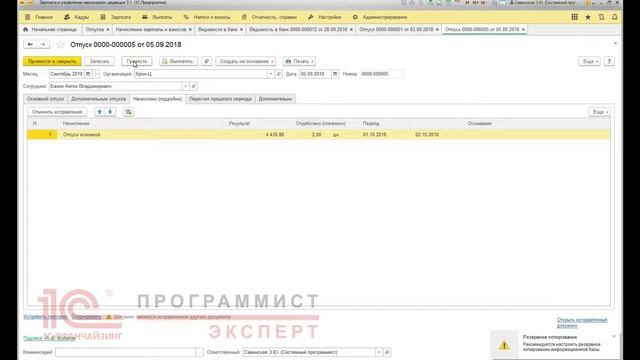This screenshot has height=360, width=640.
Task: Open the Открыть исправленный документ link
Action: (582, 322)
